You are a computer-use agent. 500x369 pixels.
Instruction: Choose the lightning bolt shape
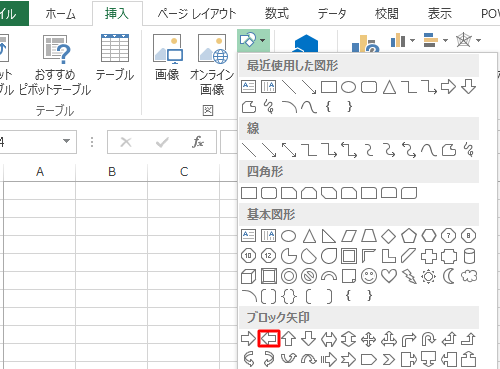(409, 276)
